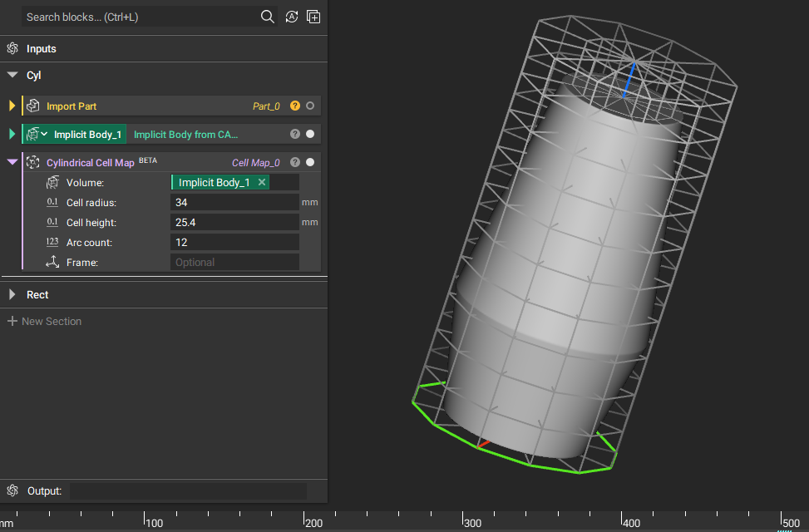Edit the Cell height value 25.4

click(x=234, y=223)
